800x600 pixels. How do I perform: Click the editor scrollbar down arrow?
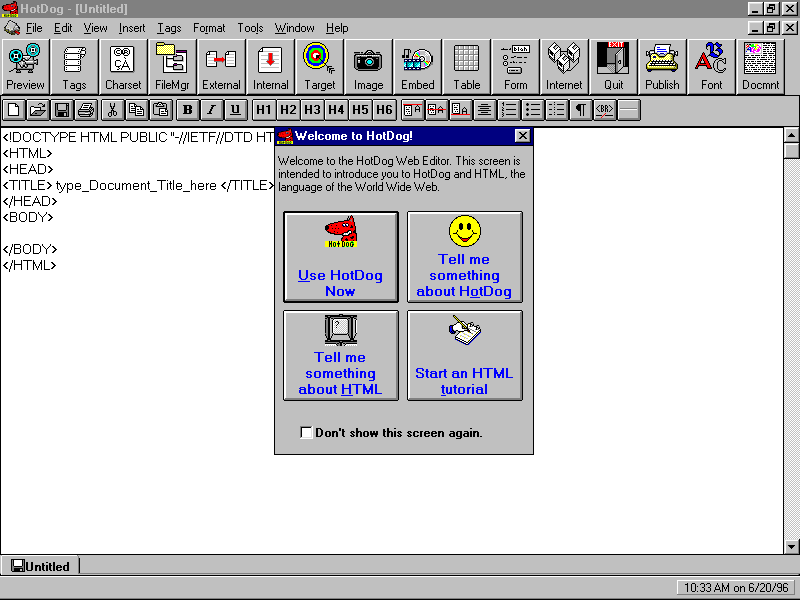[791, 546]
